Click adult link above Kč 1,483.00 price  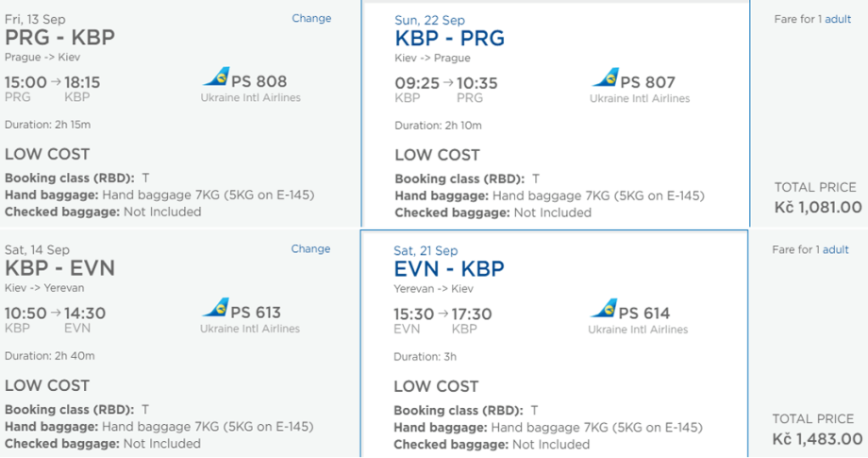(x=836, y=250)
